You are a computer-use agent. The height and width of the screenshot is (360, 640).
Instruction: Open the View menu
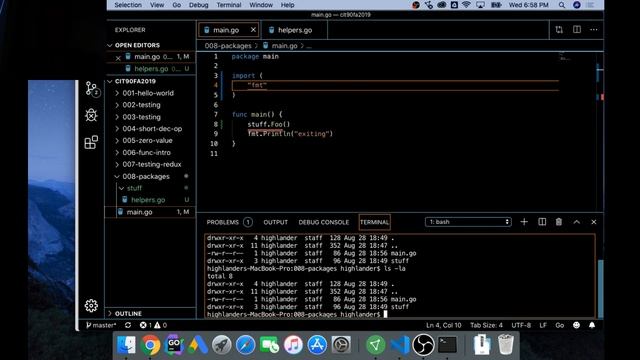(157, 5)
